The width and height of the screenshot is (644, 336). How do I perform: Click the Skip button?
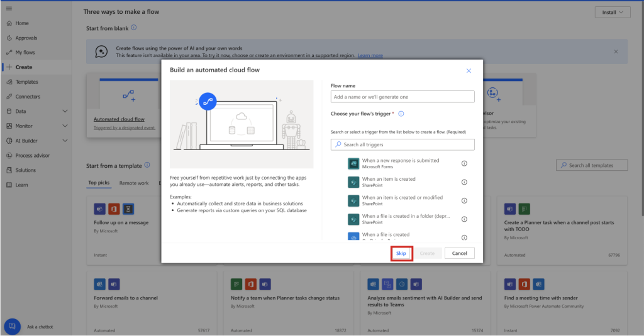click(x=401, y=253)
